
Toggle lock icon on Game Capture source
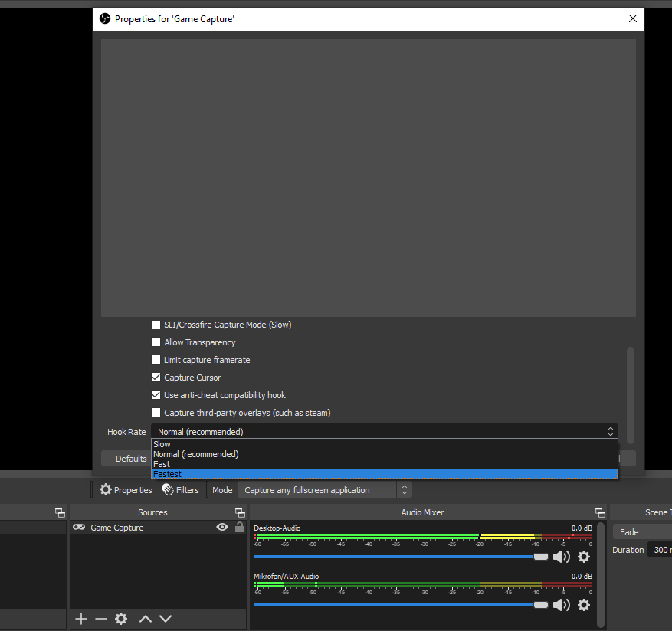tap(240, 528)
